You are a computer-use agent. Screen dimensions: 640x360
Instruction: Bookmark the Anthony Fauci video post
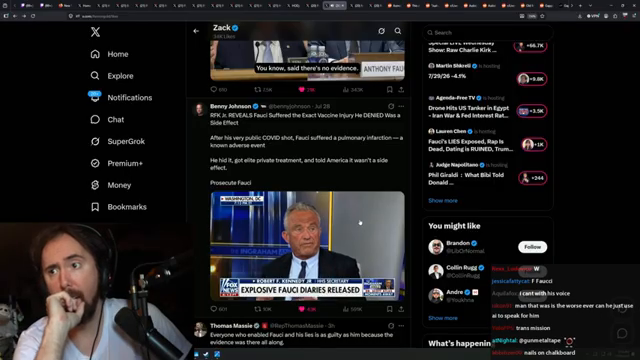tap(389, 89)
